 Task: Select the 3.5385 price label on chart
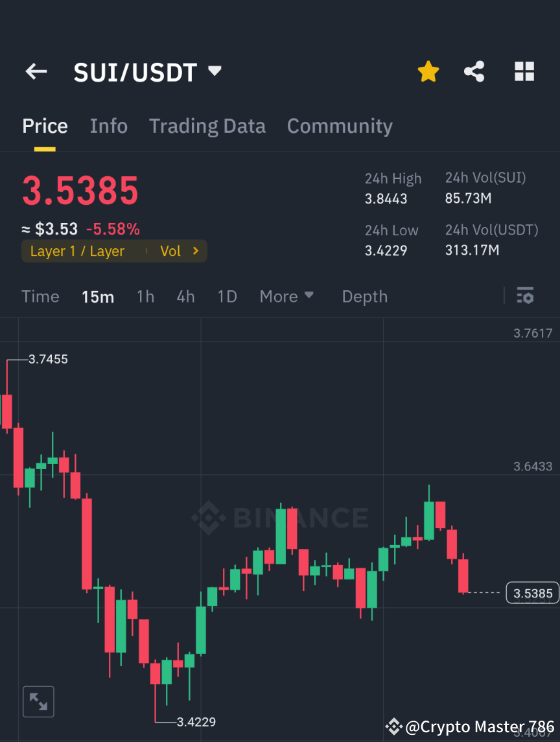point(531,592)
